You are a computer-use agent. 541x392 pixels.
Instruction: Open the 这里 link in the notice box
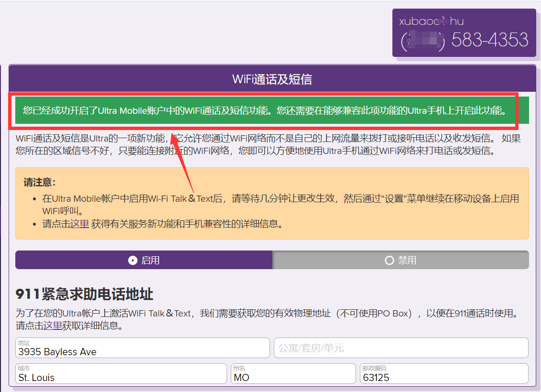pyautogui.click(x=79, y=224)
